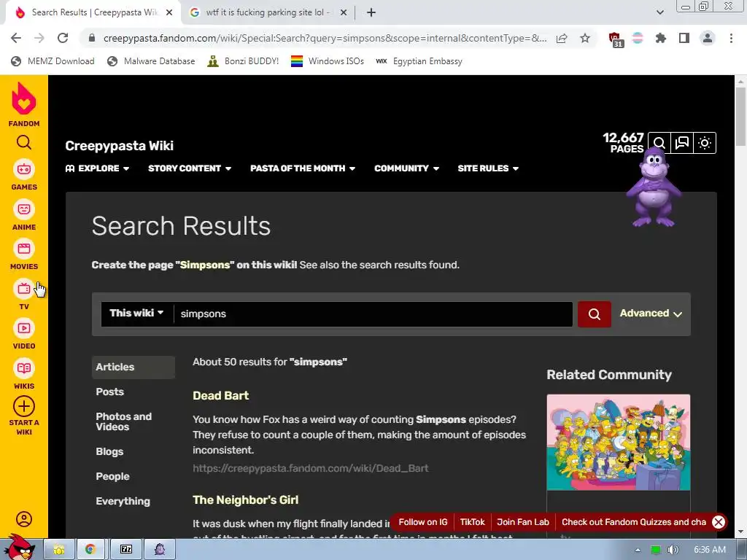Image resolution: width=747 pixels, height=560 pixels.
Task: Select the Blogs results filter
Action: 109,451
